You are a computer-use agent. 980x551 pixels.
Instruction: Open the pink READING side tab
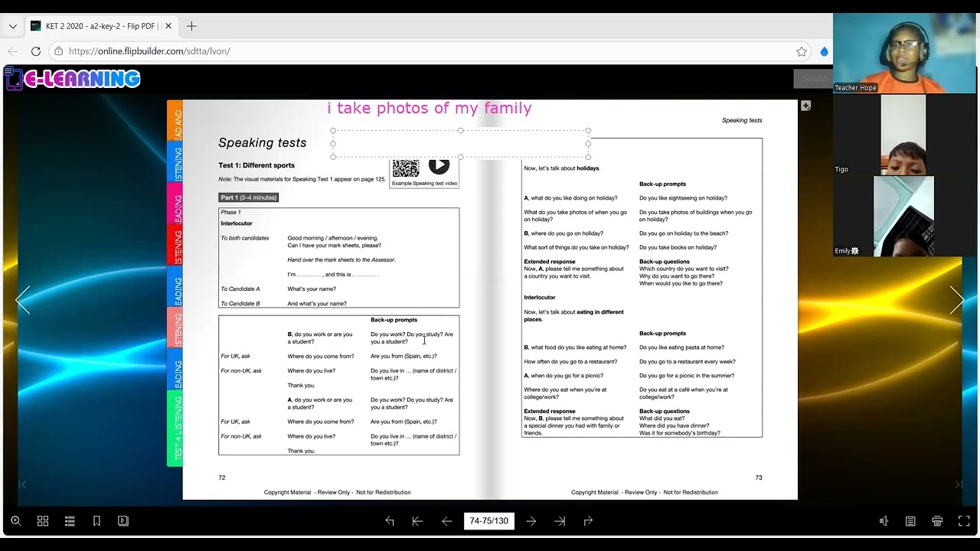[175, 204]
